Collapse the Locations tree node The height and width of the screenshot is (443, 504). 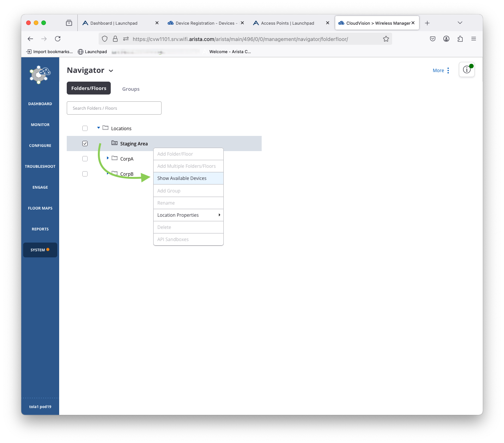[x=99, y=128]
